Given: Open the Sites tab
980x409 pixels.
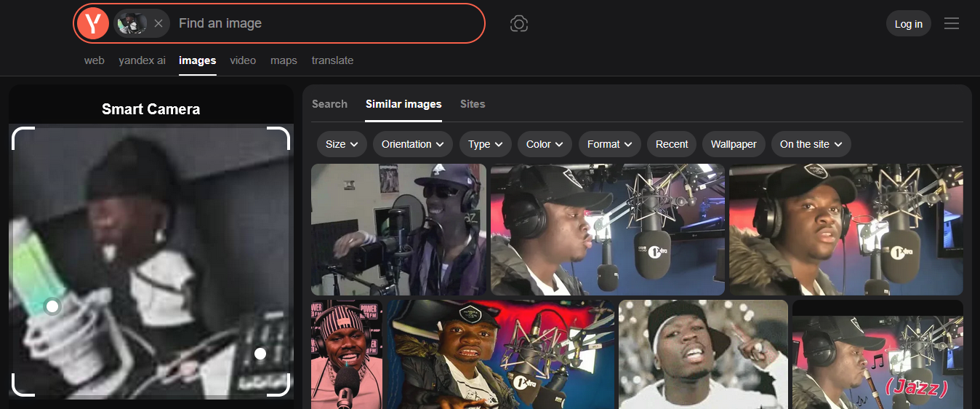Looking at the screenshot, I should tap(473, 104).
